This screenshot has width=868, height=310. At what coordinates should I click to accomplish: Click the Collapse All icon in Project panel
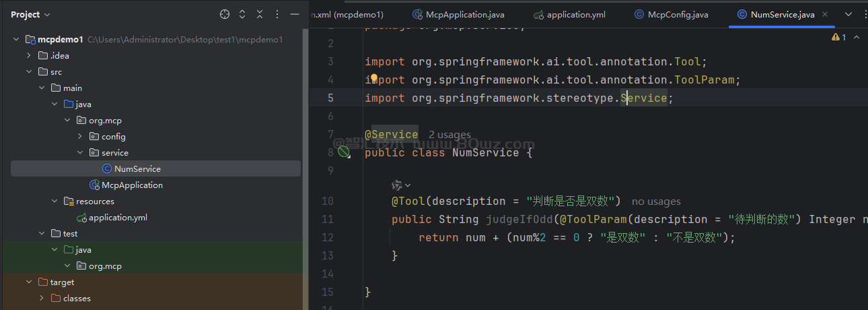click(x=260, y=14)
